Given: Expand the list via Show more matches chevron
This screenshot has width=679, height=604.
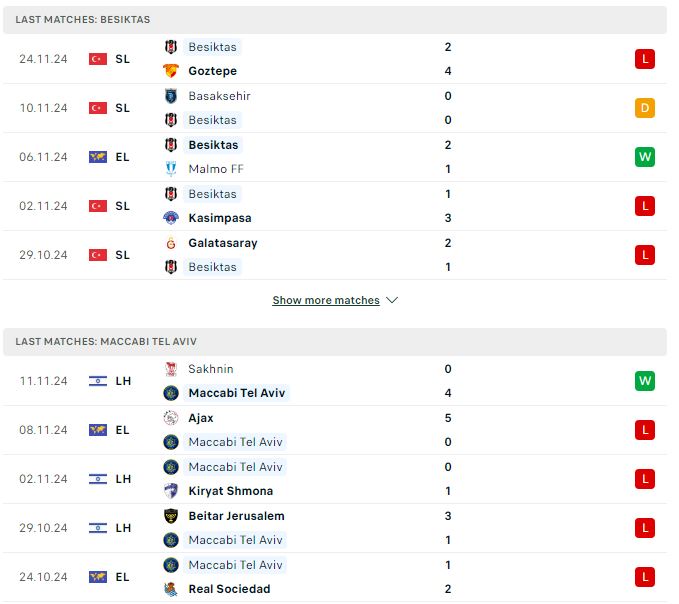Looking at the screenshot, I should (x=392, y=300).
